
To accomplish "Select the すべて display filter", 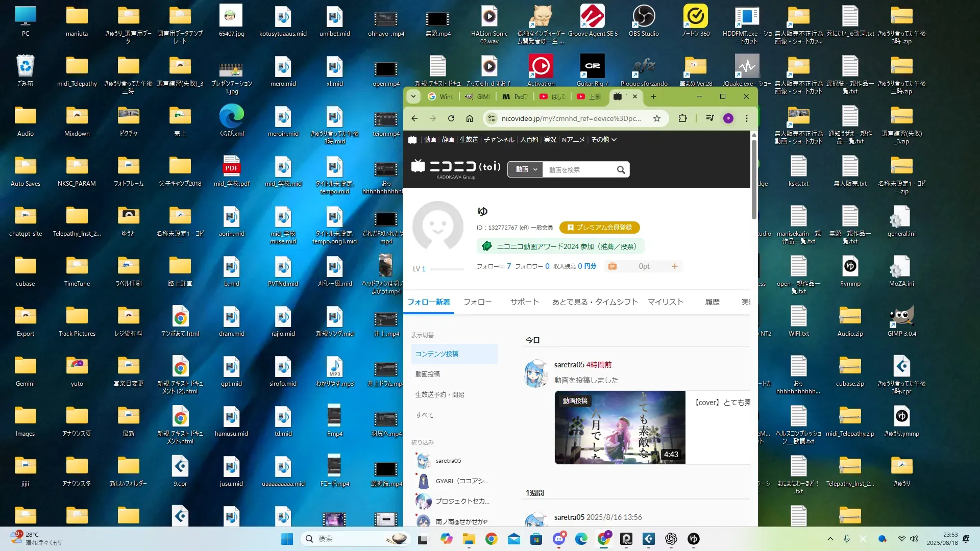I will click(x=425, y=415).
